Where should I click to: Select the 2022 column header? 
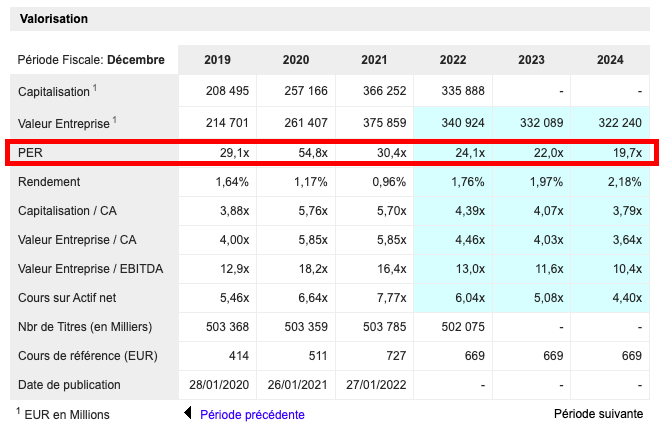pos(453,60)
